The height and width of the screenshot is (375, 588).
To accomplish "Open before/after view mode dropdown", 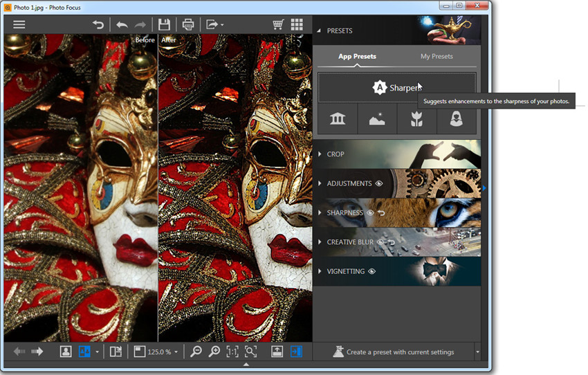I will point(97,351).
